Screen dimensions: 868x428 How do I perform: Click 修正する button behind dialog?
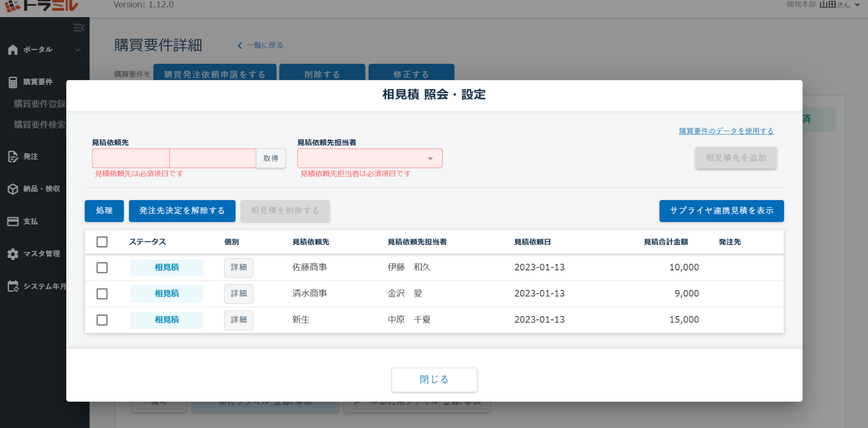tap(411, 72)
